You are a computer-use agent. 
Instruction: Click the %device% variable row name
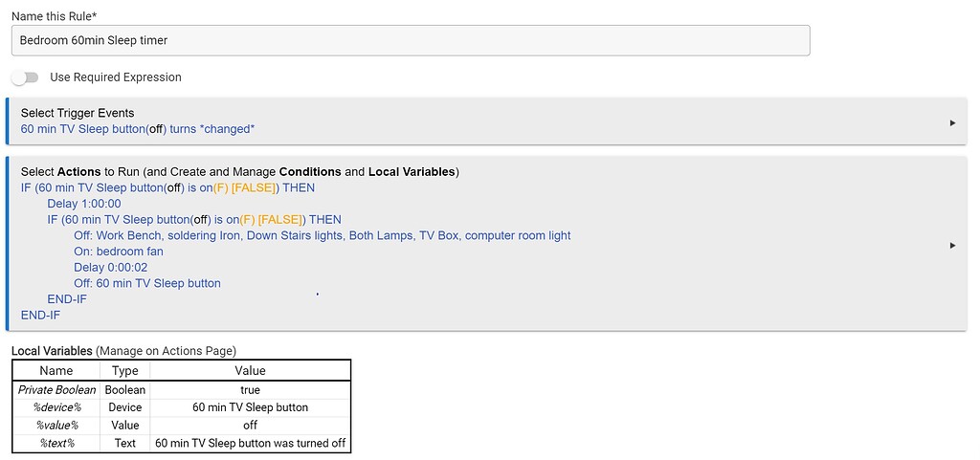pos(56,407)
